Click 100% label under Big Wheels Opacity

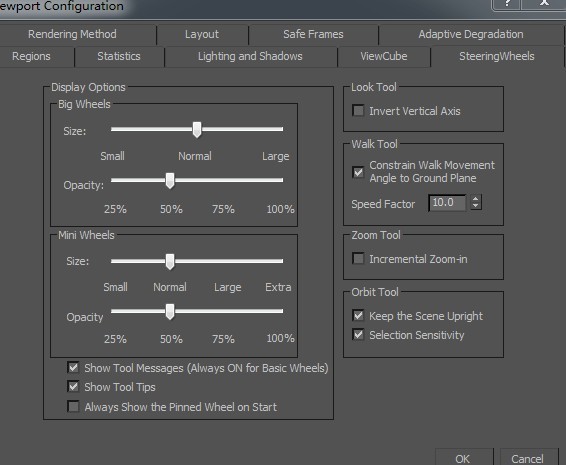tap(280, 209)
